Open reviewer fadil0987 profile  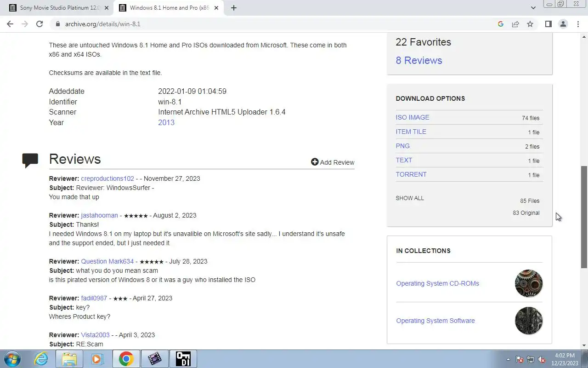click(x=94, y=298)
